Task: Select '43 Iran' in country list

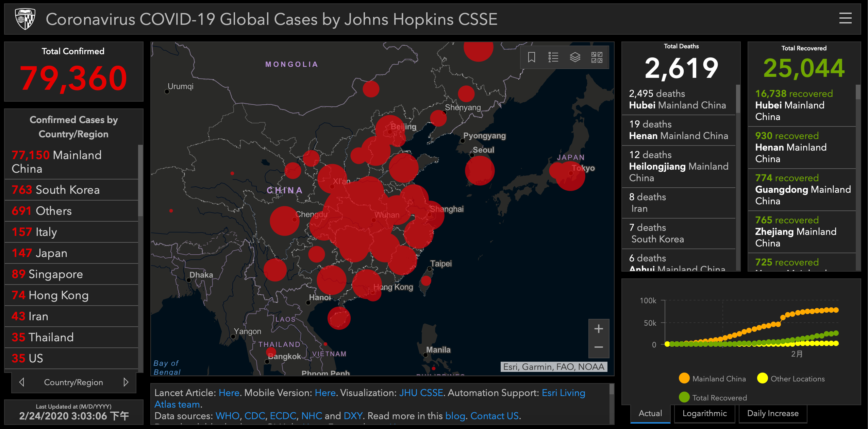Action: click(71, 316)
